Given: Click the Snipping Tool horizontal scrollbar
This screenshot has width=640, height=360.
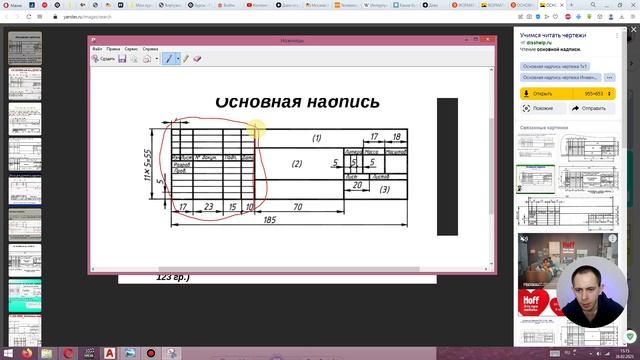Looking at the screenshot, I should (289, 269).
